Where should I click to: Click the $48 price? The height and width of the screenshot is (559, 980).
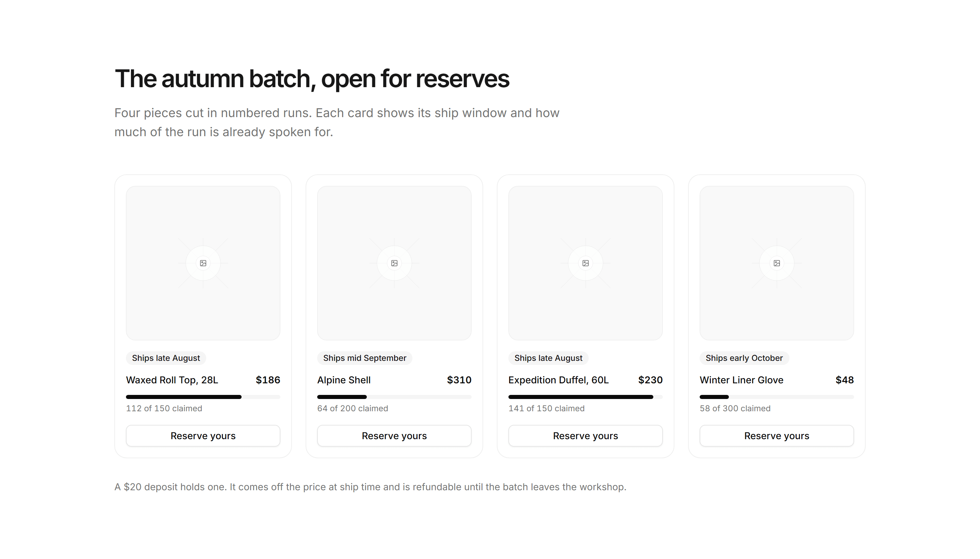tap(845, 380)
